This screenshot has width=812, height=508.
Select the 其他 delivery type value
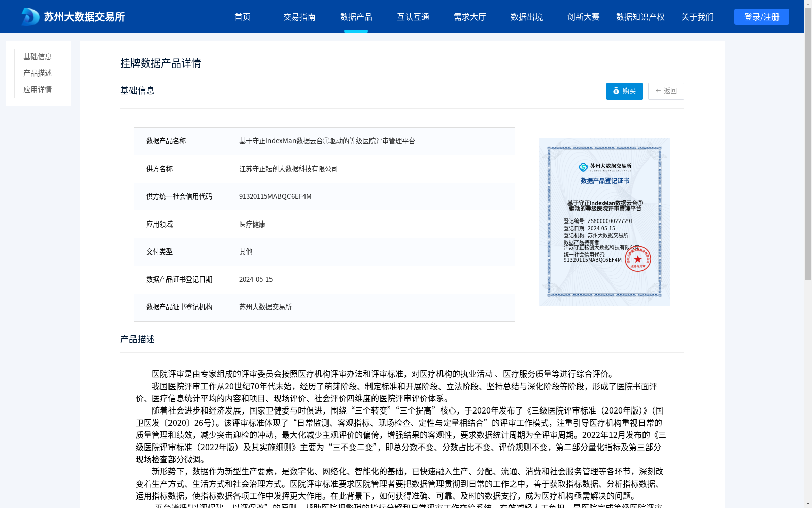click(x=246, y=251)
